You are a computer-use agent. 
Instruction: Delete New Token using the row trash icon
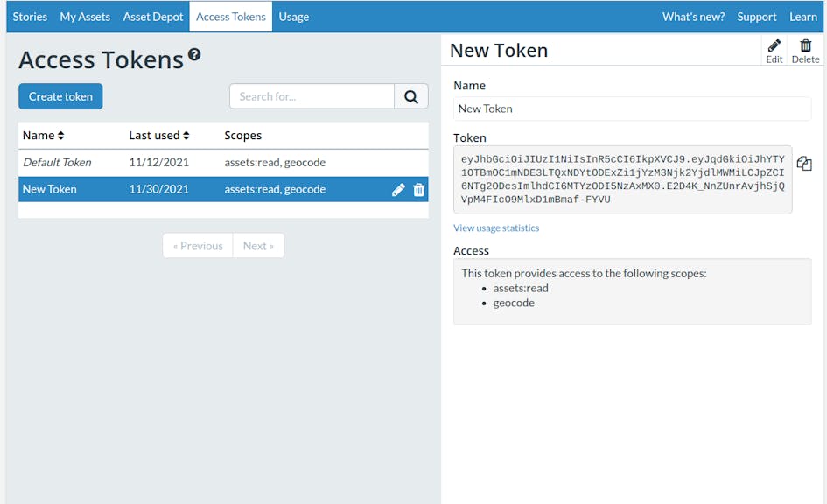pyautogui.click(x=419, y=189)
